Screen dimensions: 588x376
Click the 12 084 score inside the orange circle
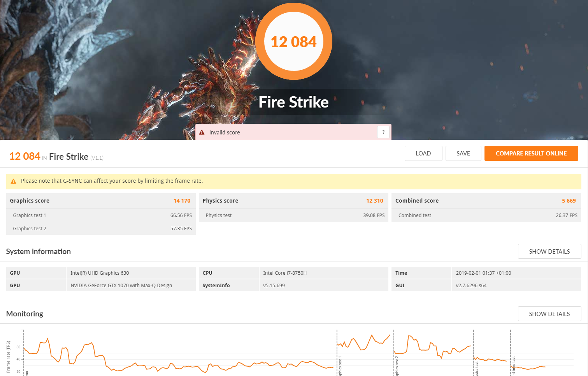pyautogui.click(x=294, y=42)
